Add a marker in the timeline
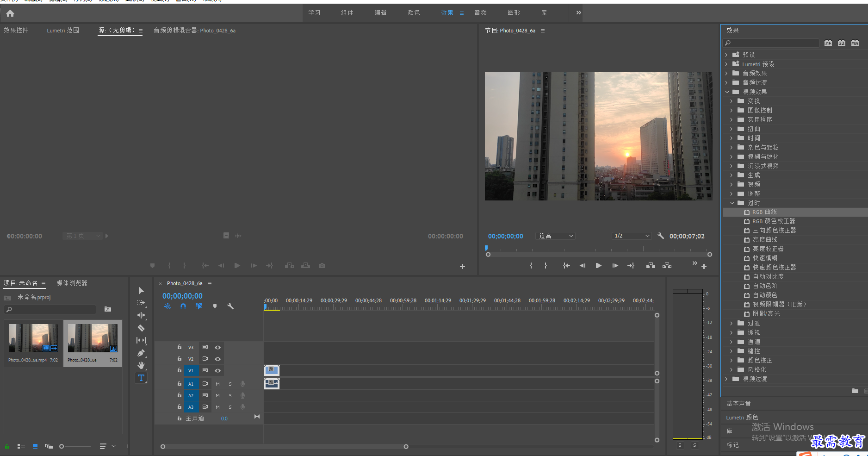The width and height of the screenshot is (868, 456). pos(215,306)
